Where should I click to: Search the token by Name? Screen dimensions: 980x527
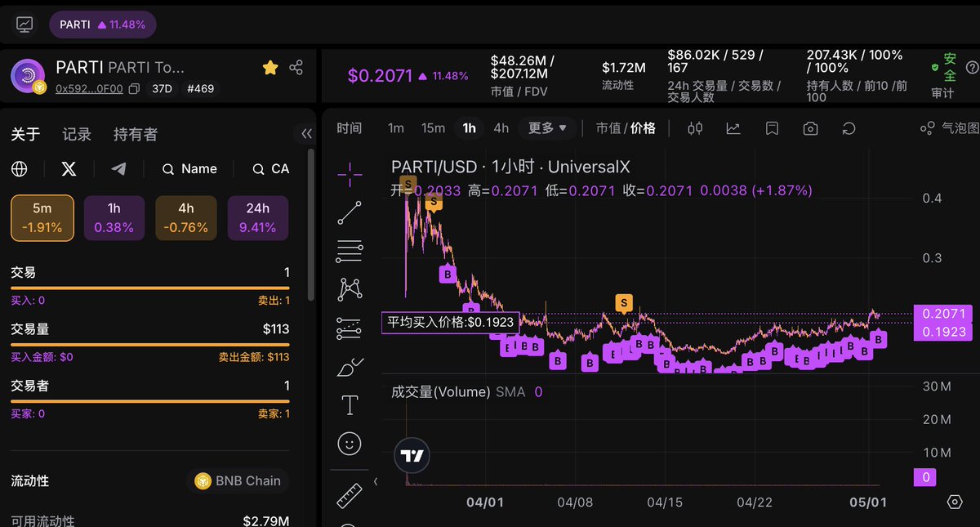(x=189, y=168)
